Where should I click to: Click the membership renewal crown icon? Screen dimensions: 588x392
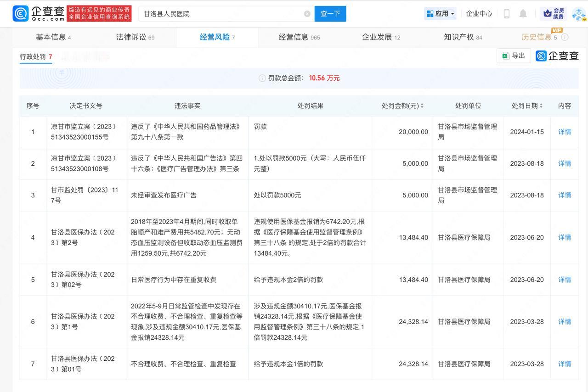(x=548, y=13)
